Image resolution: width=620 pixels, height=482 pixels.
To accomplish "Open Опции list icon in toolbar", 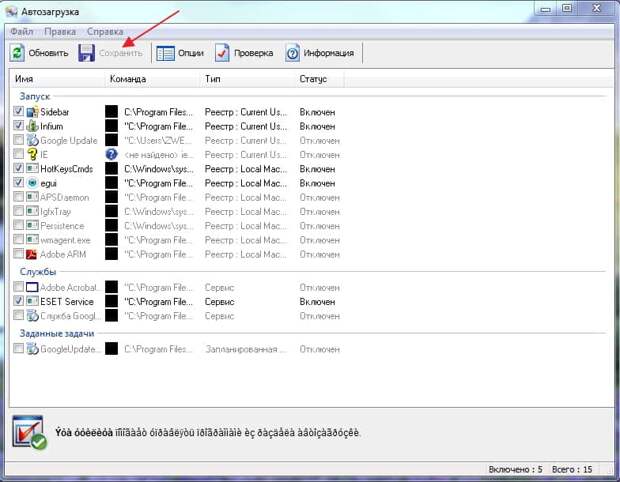I will pyautogui.click(x=165, y=53).
